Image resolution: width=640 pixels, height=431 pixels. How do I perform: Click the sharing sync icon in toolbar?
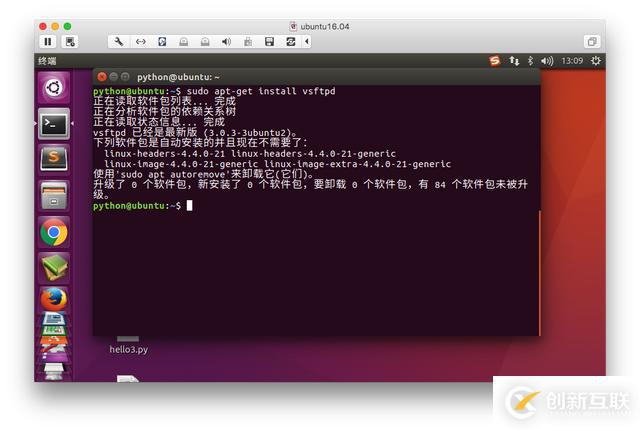pyautogui.click(x=291, y=42)
